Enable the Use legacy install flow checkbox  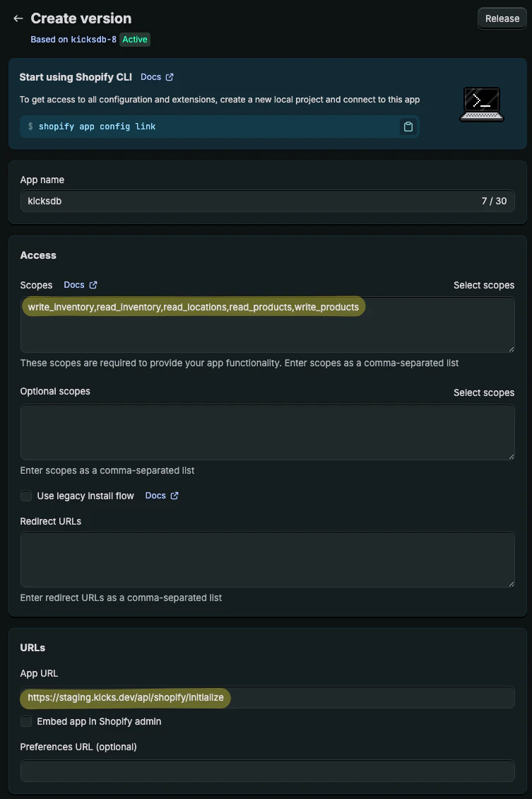click(x=26, y=496)
